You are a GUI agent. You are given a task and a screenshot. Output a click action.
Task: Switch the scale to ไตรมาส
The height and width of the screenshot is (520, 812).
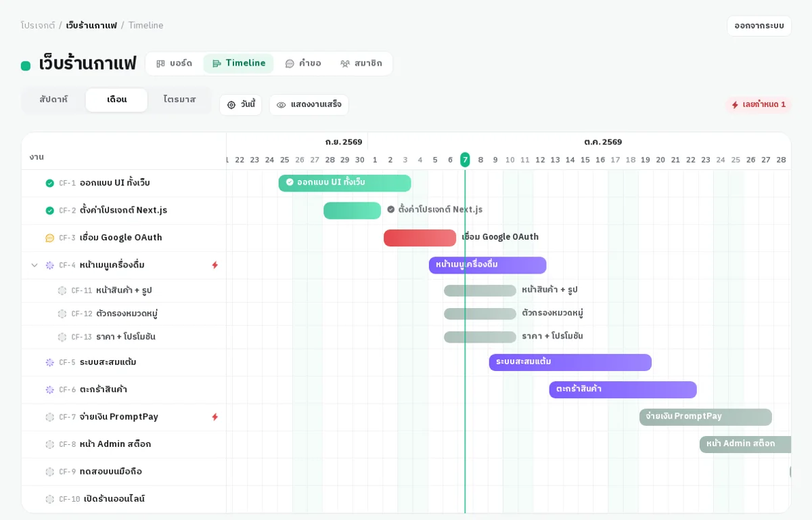pos(179,100)
